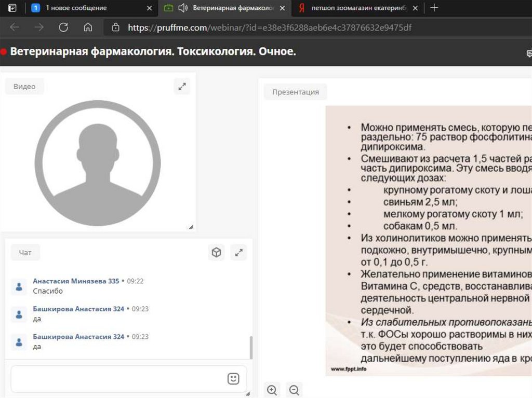Click Анастасия Минязева 335 username in chat
Screen dimensions: 532x398
coord(76,281)
